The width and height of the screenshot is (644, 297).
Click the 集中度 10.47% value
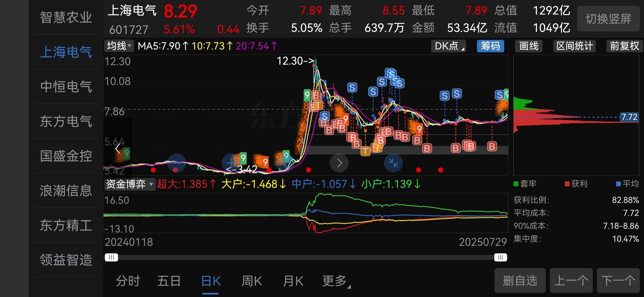(626, 239)
